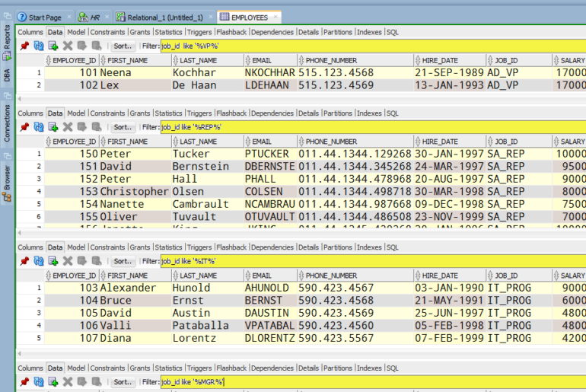Screen dimensions: 586x392
Task: Edit the filter field containing '%VP%'
Action: pos(374,46)
